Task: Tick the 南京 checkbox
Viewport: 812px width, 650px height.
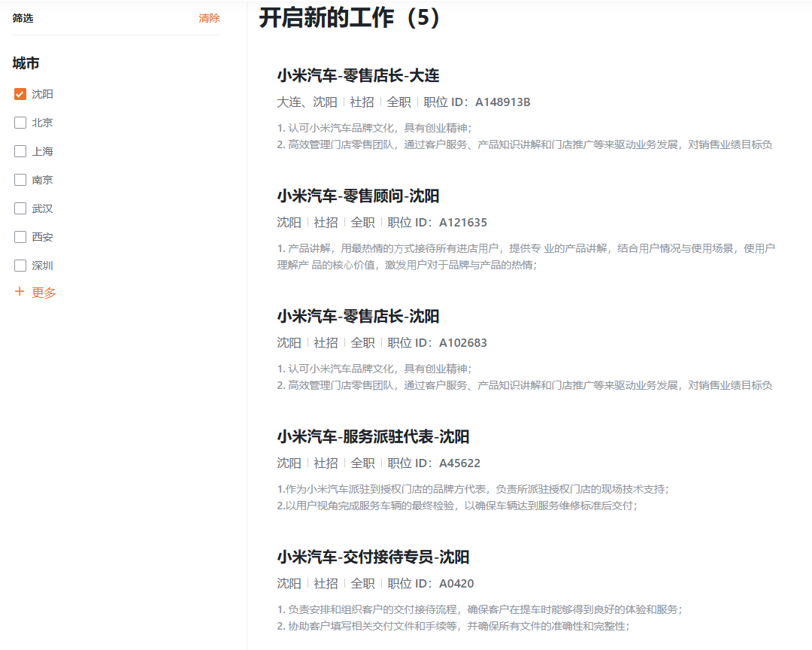Action: coord(20,180)
